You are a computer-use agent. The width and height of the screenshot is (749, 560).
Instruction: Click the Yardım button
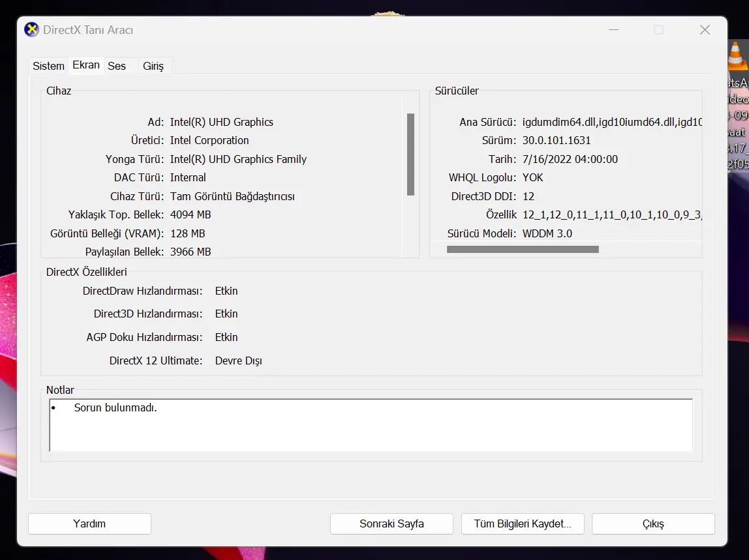90,523
